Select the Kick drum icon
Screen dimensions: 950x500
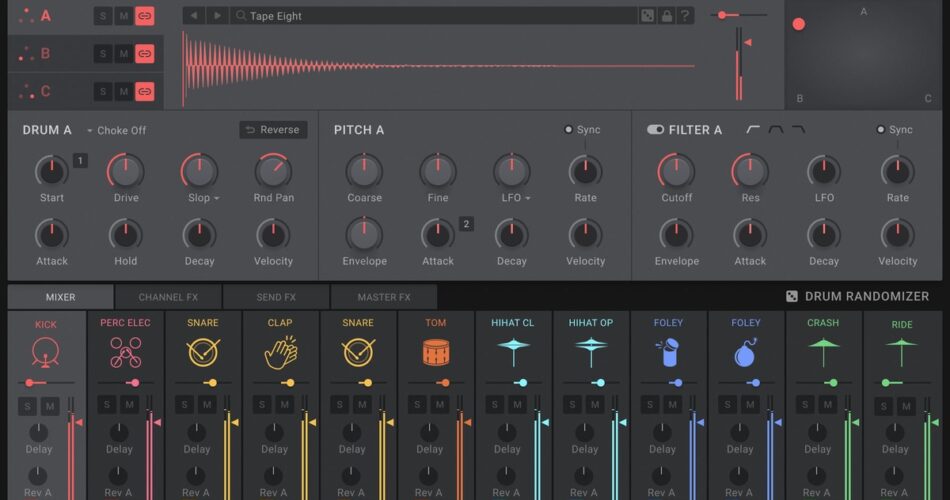tap(46, 353)
